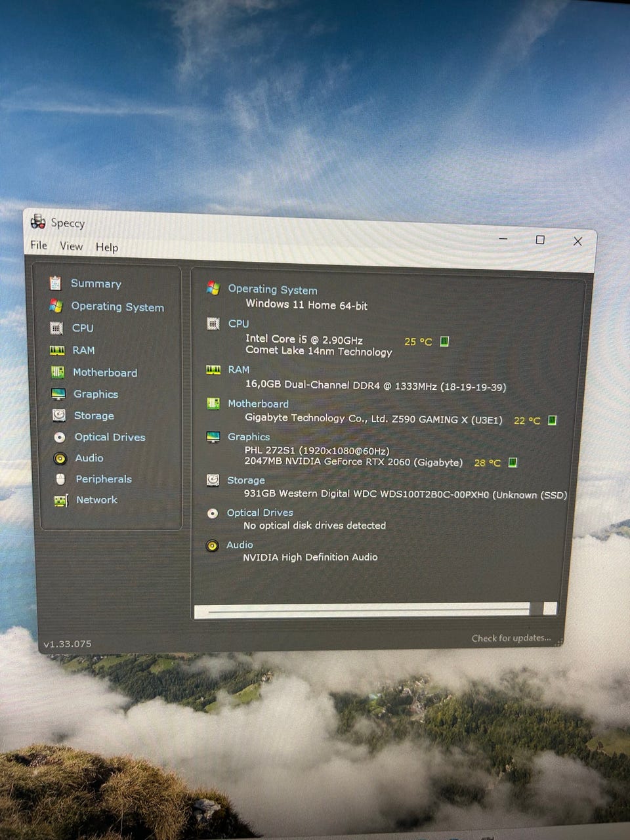This screenshot has width=630, height=840.
Task: Click the Intel Core i5 @ 2.90GHz text
Action: [x=304, y=339]
